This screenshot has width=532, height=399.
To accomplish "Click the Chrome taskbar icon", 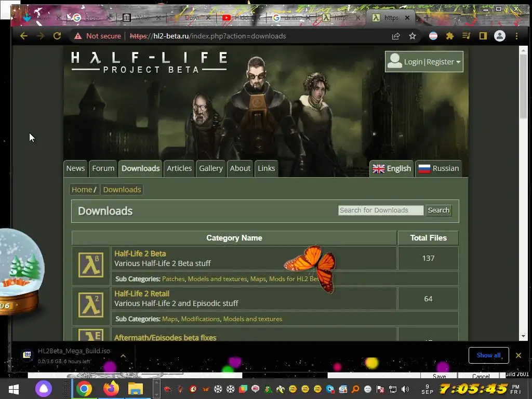I will coord(84,389).
